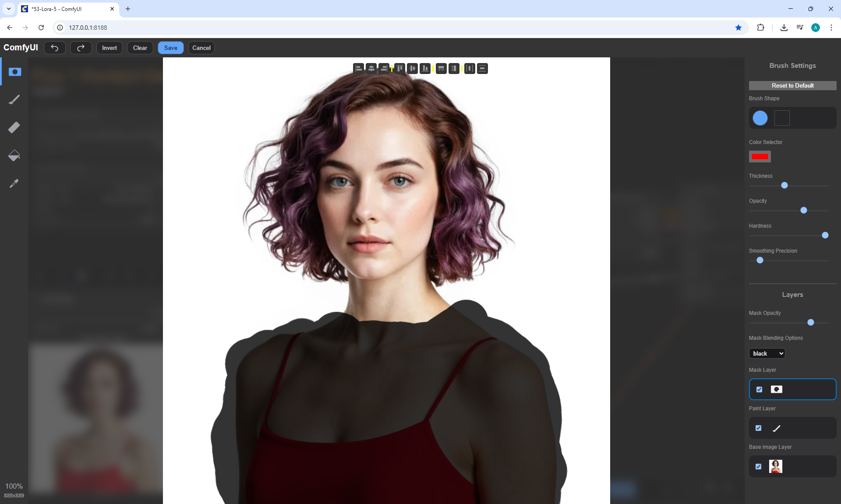Viewport: 841px width, 504px height.
Task: Choose the paint bucket fill tool
Action: pos(14,155)
